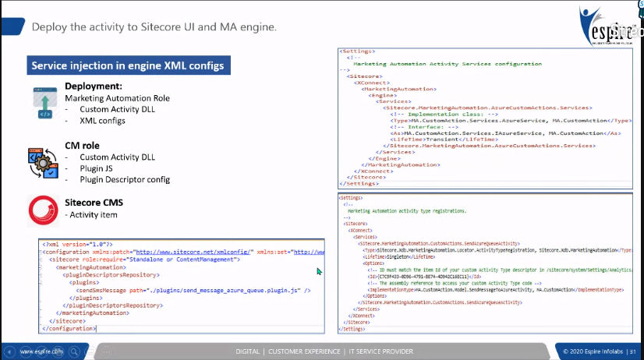This screenshot has width=644, height=360.
Task: Click the '- Activity item' line
Action: 91,215
